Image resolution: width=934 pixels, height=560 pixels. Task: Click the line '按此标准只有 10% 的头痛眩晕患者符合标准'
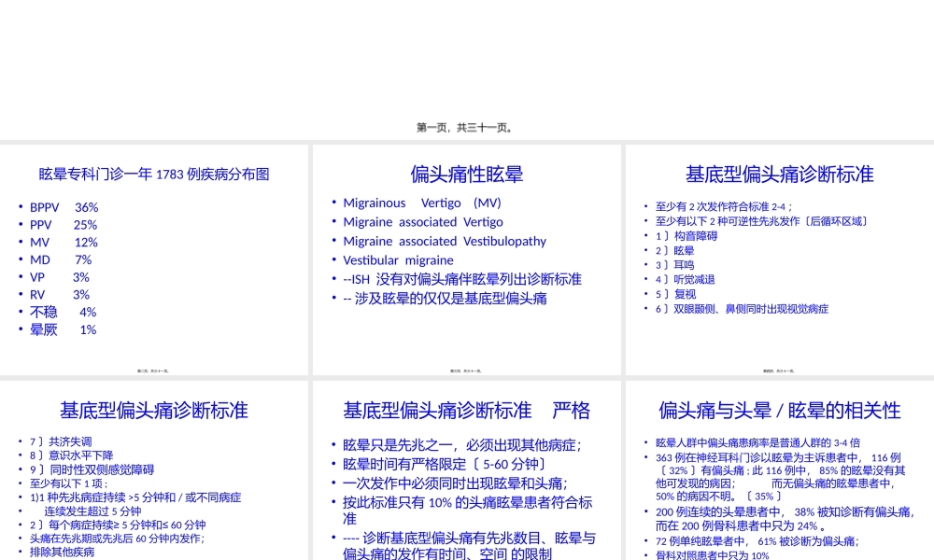click(468, 510)
